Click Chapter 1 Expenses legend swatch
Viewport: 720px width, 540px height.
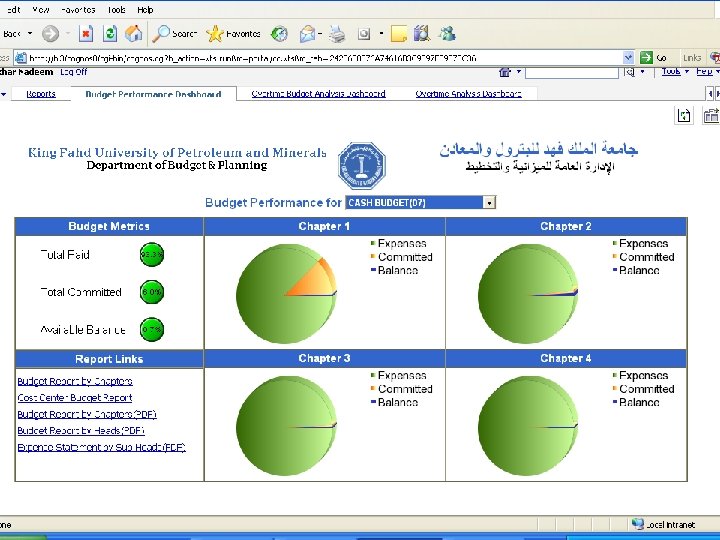(373, 243)
